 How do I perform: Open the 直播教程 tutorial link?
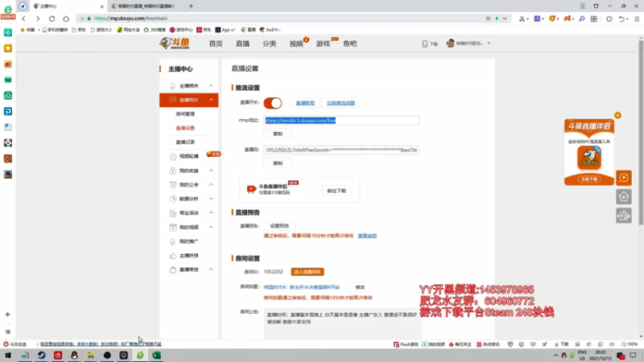click(305, 103)
